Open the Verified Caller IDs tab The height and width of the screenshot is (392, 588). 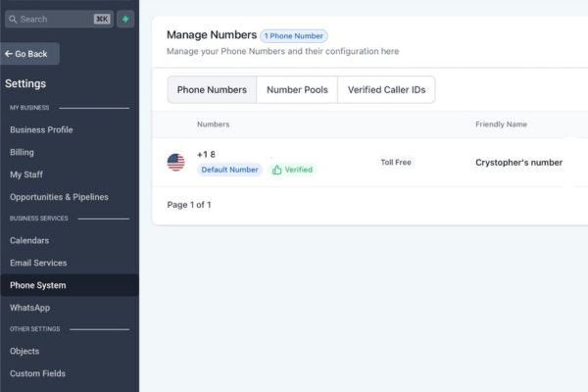click(x=386, y=89)
